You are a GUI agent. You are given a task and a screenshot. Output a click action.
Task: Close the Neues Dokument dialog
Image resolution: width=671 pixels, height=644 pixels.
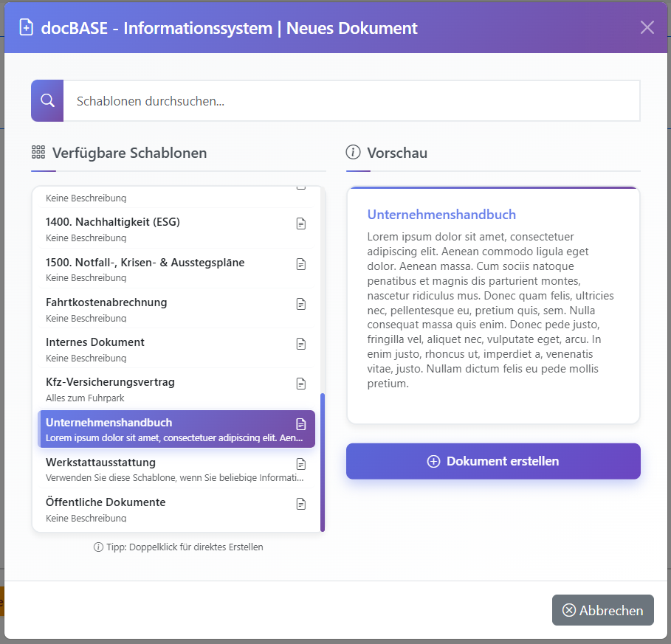coord(647,28)
